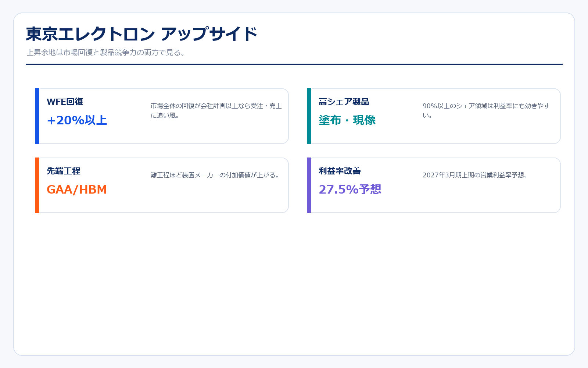Click the GAA/HBM value
Image resolution: width=588 pixels, height=368 pixels.
(x=77, y=190)
